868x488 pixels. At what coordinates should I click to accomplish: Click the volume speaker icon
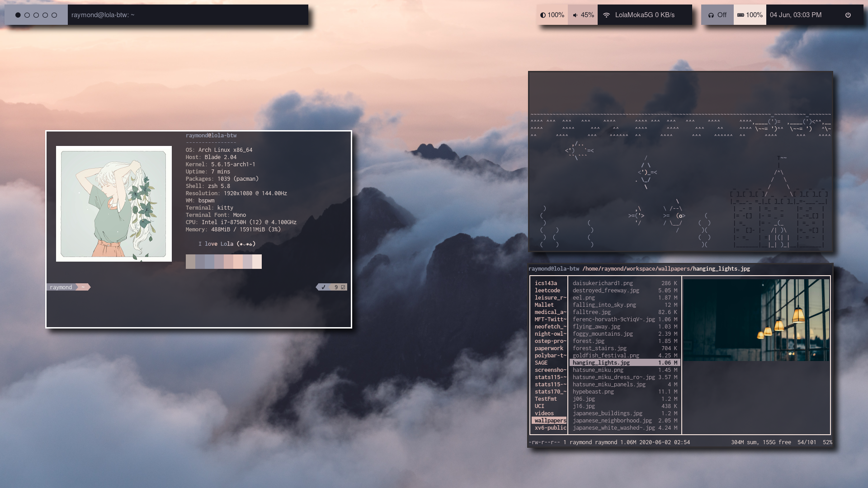[575, 15]
